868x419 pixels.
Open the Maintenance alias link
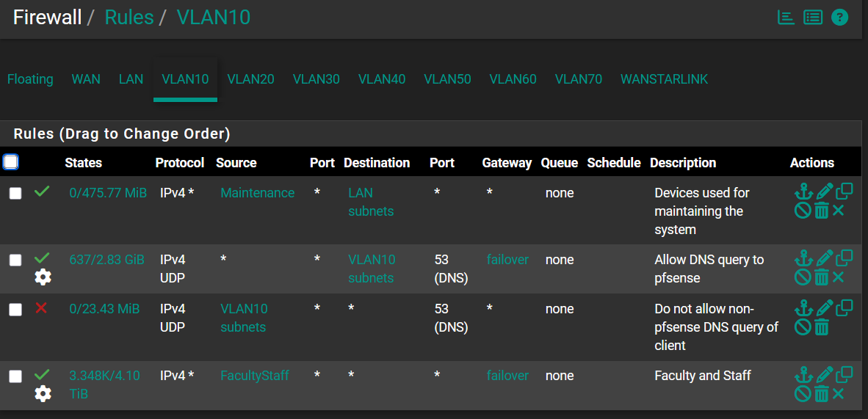point(258,192)
